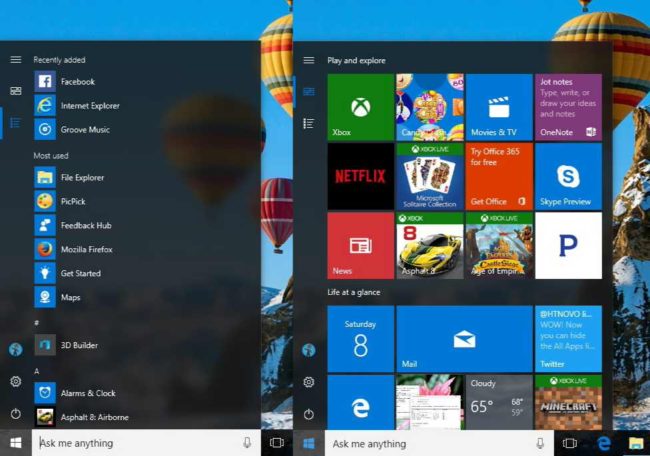
Task: Click the Play and explore group header
Action: click(x=356, y=61)
